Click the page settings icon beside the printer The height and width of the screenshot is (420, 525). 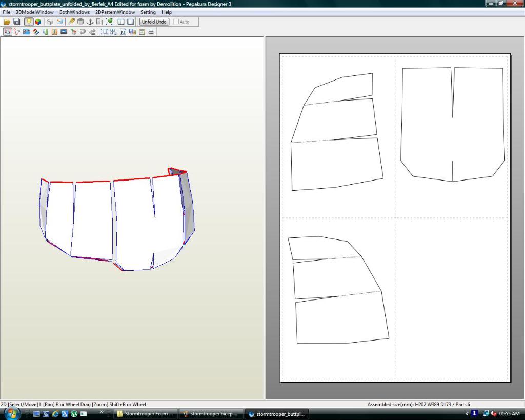(x=142, y=32)
